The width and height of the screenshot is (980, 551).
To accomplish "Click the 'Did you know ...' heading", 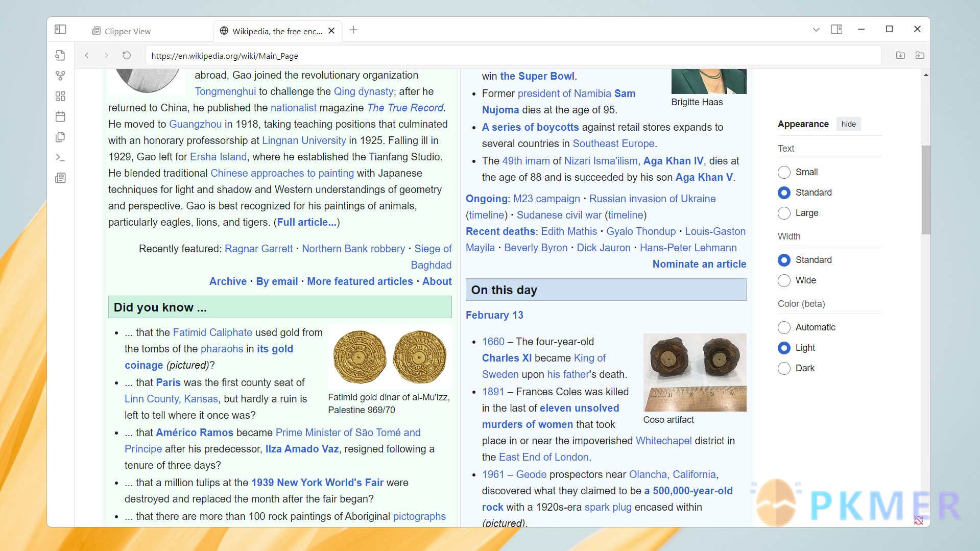I will (160, 307).
